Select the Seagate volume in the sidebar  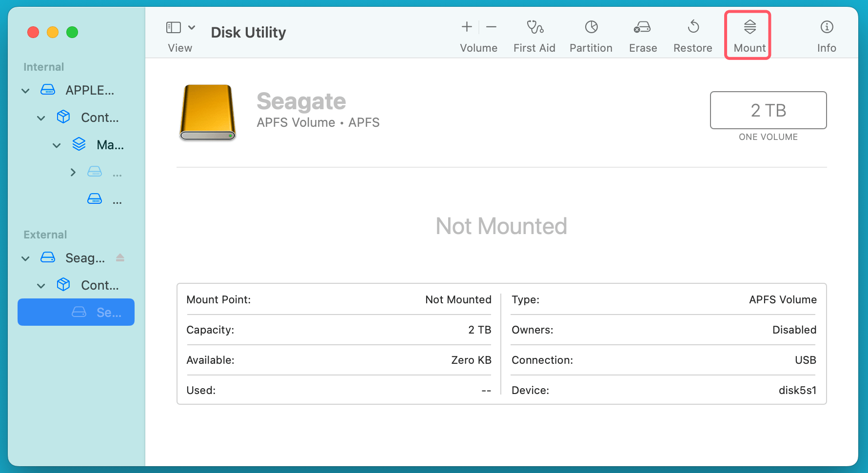click(76, 312)
